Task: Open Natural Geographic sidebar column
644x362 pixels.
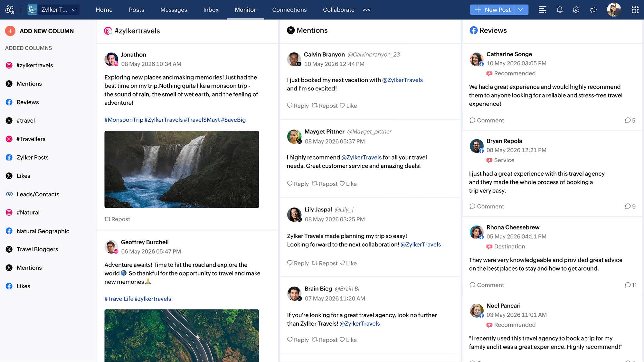Action: pos(43,231)
